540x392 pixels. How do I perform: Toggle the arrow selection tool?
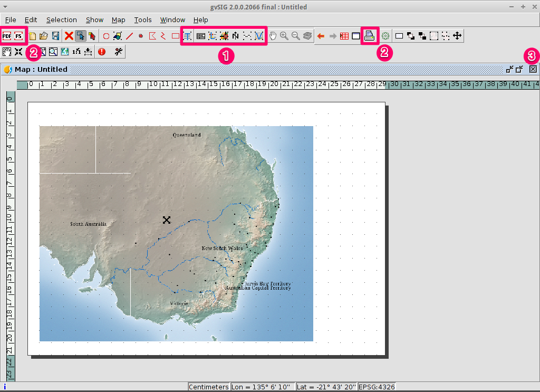pos(80,36)
